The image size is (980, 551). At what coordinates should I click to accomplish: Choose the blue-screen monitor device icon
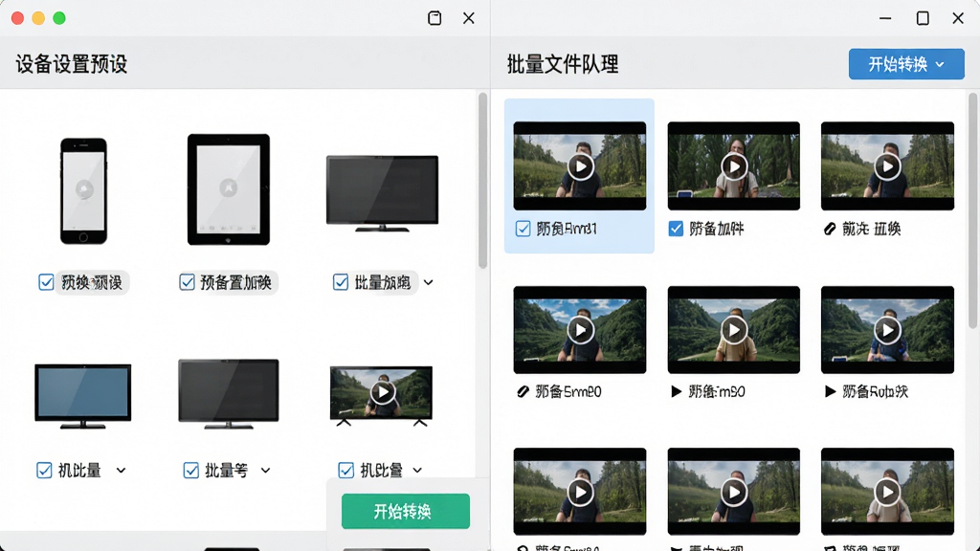pyautogui.click(x=83, y=396)
